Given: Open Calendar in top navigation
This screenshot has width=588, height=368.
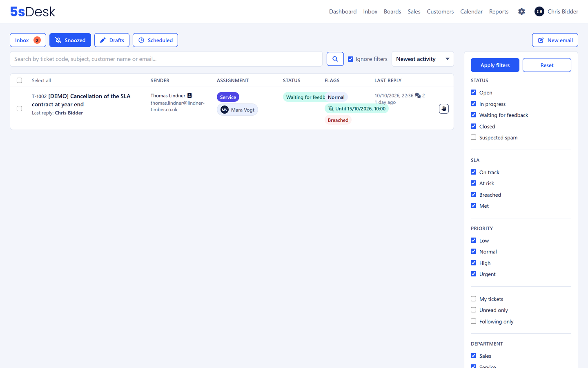Looking at the screenshot, I should tap(471, 11).
